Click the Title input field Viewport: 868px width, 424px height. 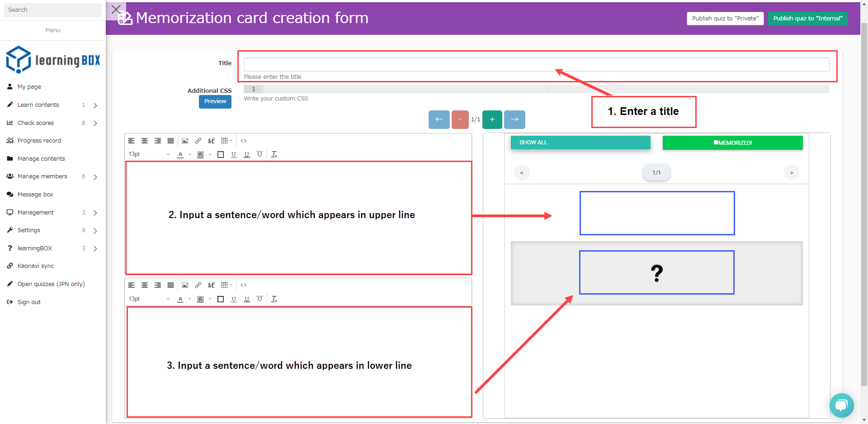(x=536, y=64)
